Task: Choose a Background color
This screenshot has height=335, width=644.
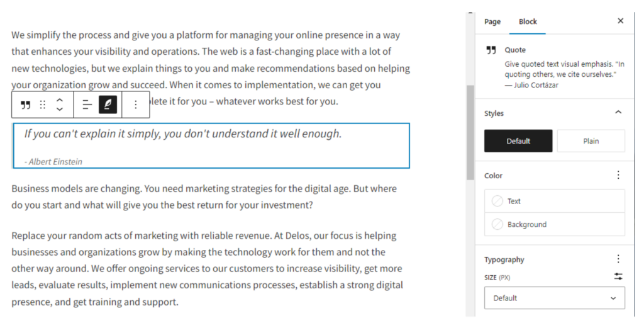Action: (x=554, y=224)
